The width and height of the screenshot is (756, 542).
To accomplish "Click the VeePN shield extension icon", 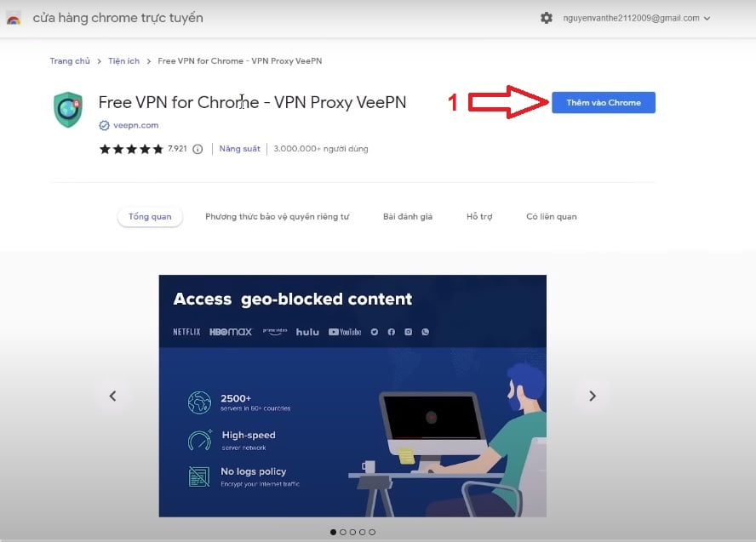I will pyautogui.click(x=68, y=110).
